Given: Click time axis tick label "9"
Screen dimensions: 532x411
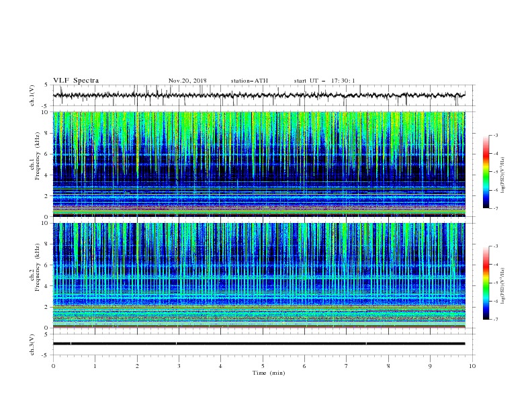Looking at the screenshot, I should tap(430, 366).
